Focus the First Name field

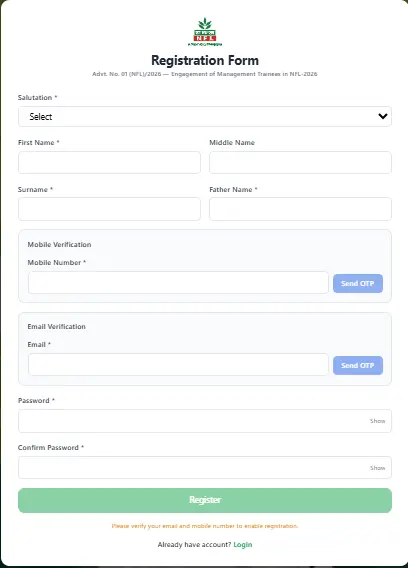[109, 162]
